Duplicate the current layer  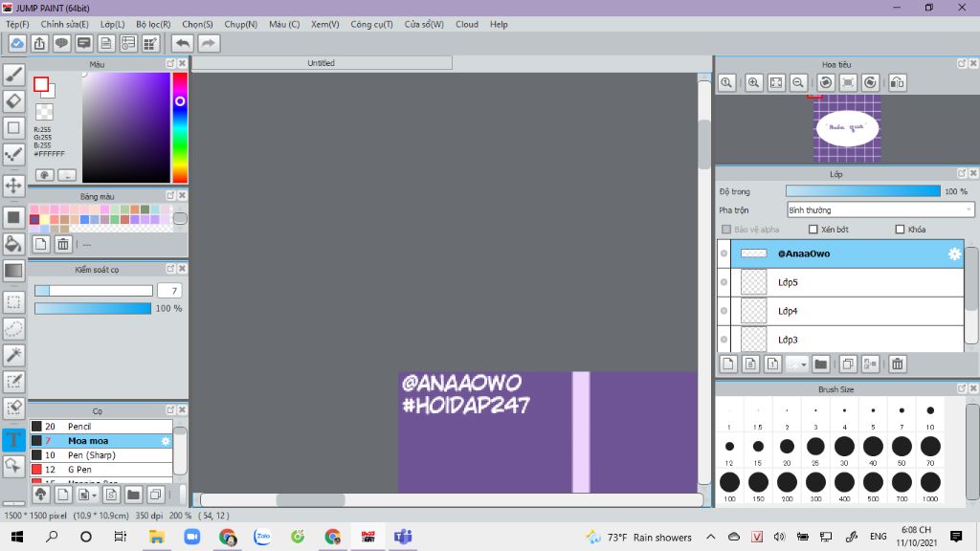coord(848,364)
